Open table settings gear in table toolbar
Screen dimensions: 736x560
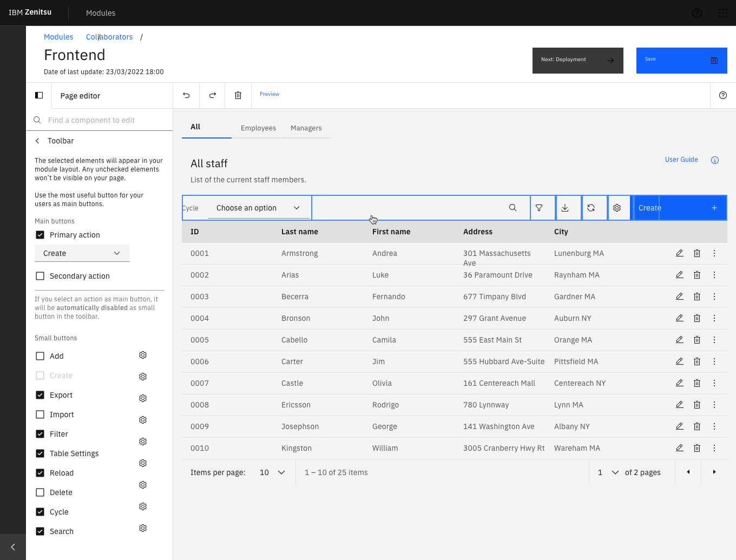point(617,208)
